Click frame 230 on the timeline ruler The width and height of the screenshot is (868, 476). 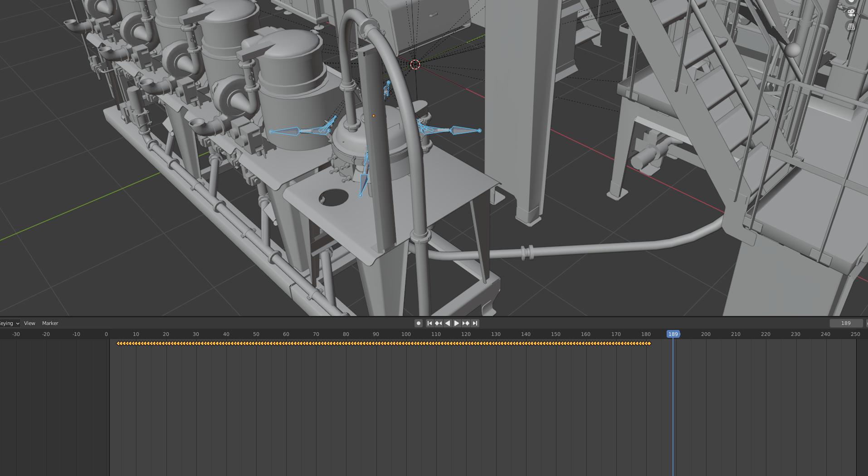(795, 334)
